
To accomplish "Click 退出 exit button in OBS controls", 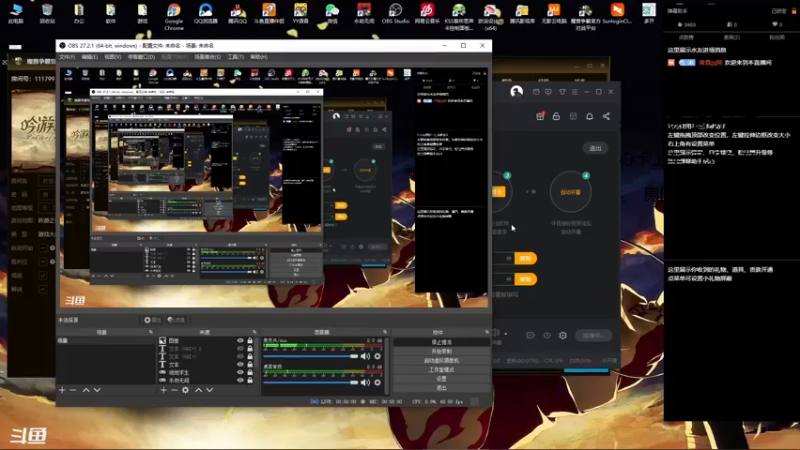I will click(441, 388).
